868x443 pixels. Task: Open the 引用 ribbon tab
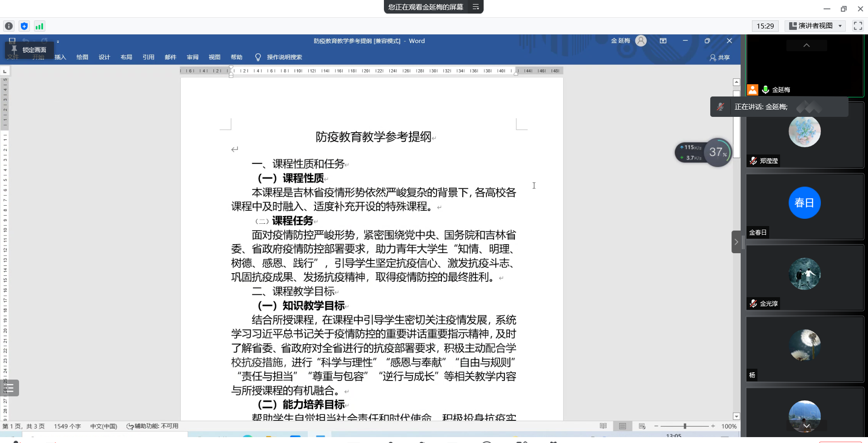click(x=148, y=57)
